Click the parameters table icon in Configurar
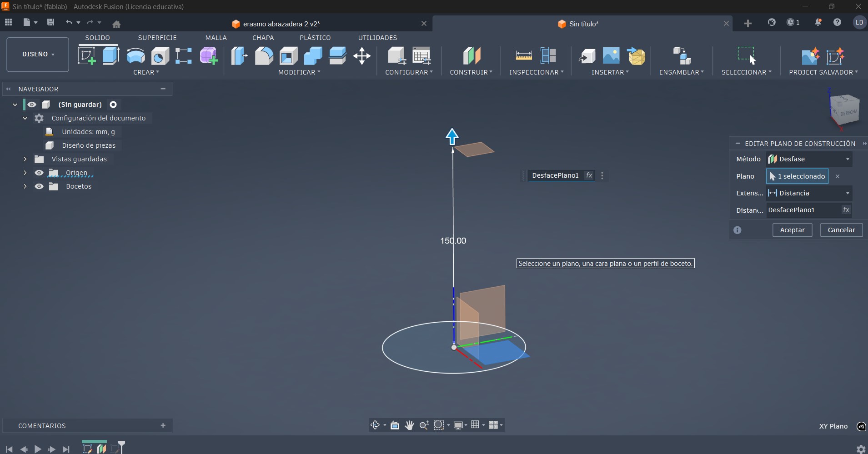This screenshot has height=454, width=868. click(421, 56)
